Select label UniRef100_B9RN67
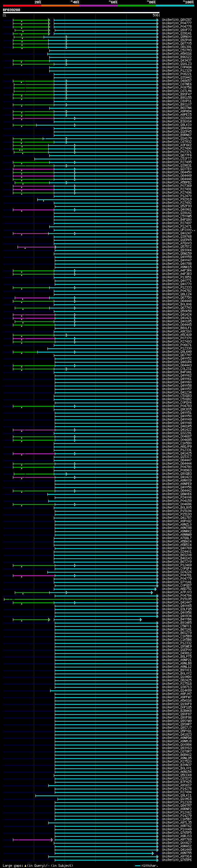 click(177, 135)
